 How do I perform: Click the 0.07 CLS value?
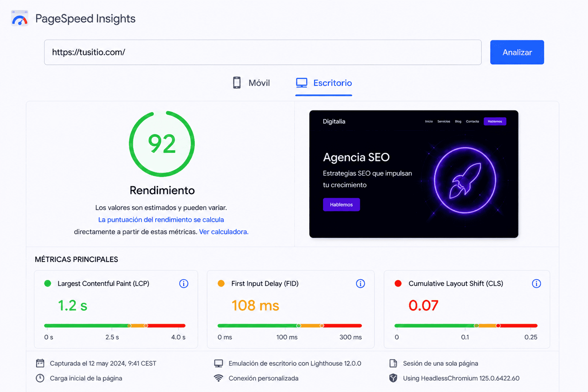click(x=424, y=305)
